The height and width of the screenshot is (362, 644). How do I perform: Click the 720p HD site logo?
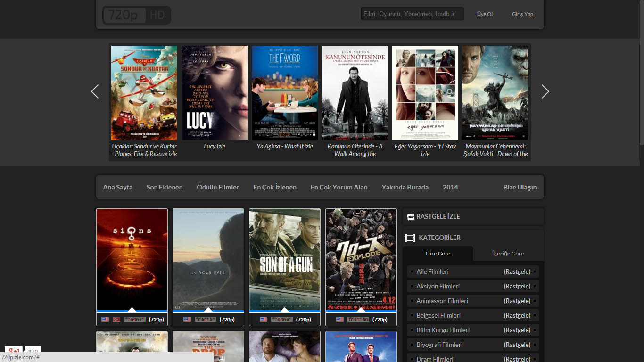point(137,15)
